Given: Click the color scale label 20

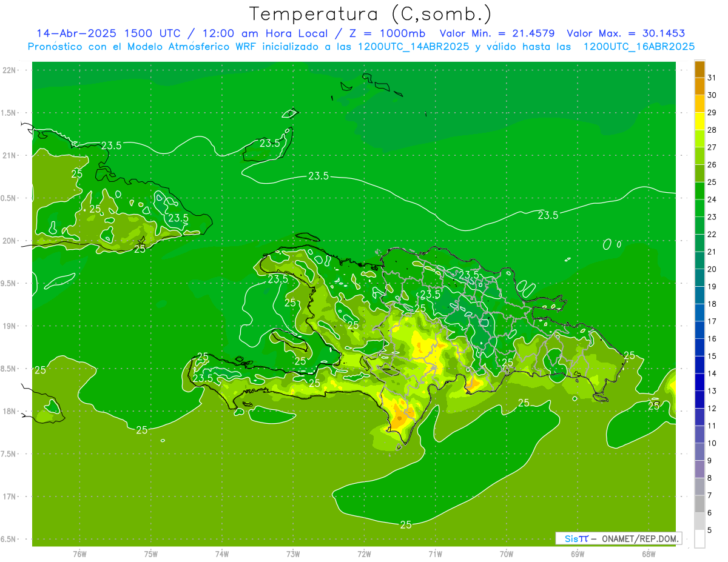Looking at the screenshot, I should coord(712,269).
